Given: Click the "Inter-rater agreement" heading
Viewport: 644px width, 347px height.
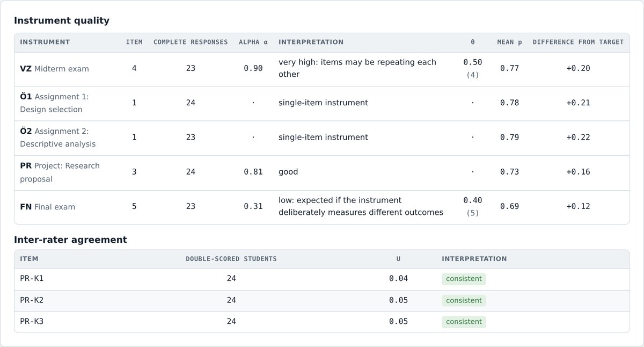Looking at the screenshot, I should pyautogui.click(x=70, y=240).
